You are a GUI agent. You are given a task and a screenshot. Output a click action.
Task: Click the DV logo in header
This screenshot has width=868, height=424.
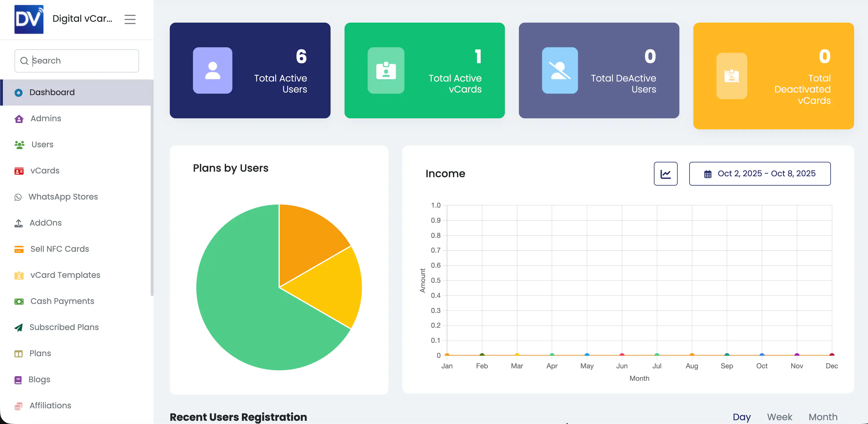[x=29, y=19]
